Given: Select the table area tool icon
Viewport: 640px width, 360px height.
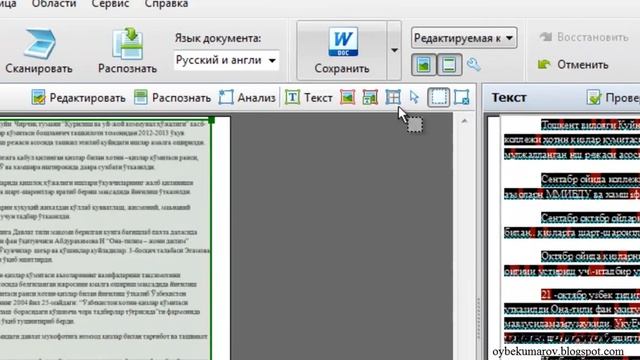Looking at the screenshot, I should [x=393, y=98].
